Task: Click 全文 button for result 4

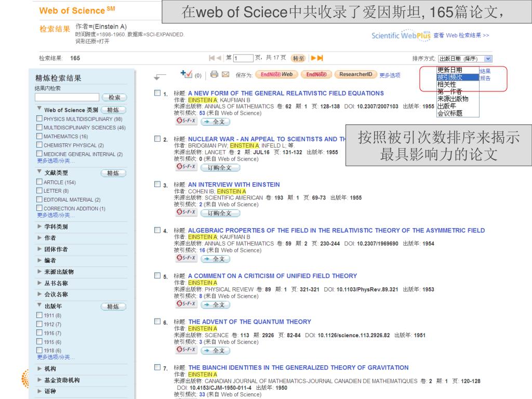Action: coord(216,259)
